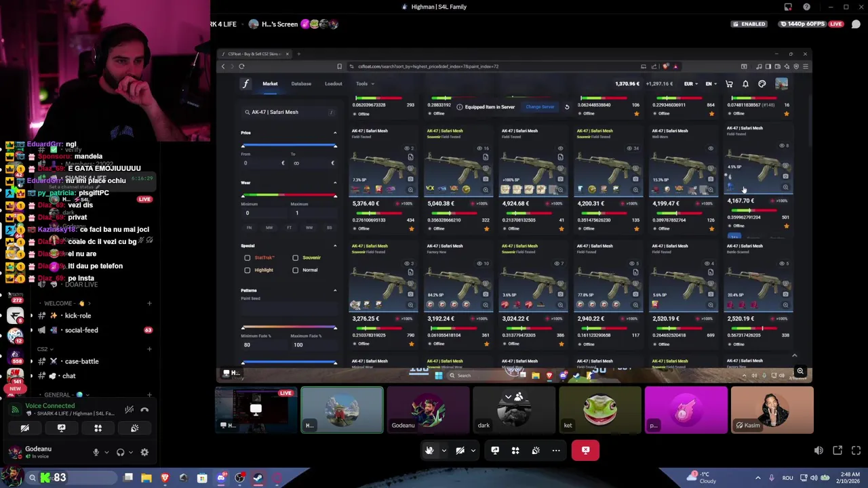Click the Wear range slider
Image resolution: width=868 pixels, height=488 pixels.
click(289, 196)
